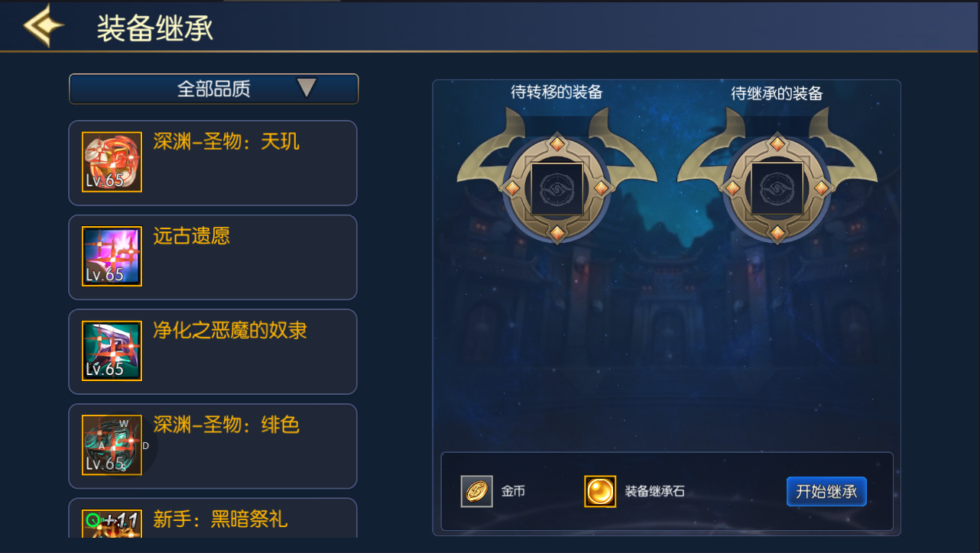Click the empty 待继承的装备 slot

pos(777,188)
